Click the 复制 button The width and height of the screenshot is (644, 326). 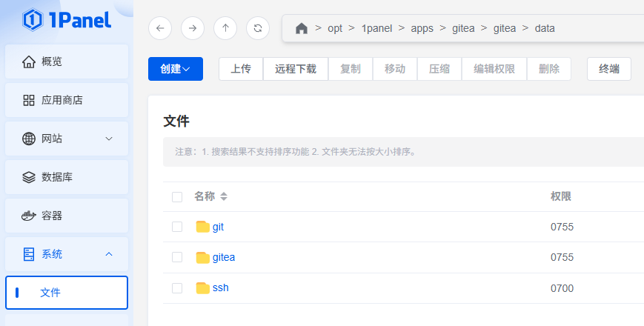(351, 69)
